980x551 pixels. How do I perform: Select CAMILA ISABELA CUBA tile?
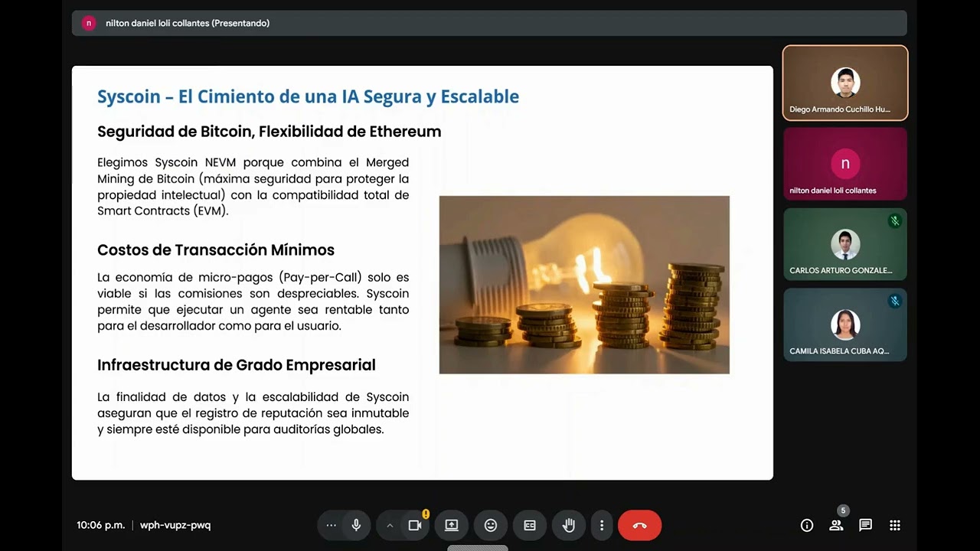[x=845, y=324]
